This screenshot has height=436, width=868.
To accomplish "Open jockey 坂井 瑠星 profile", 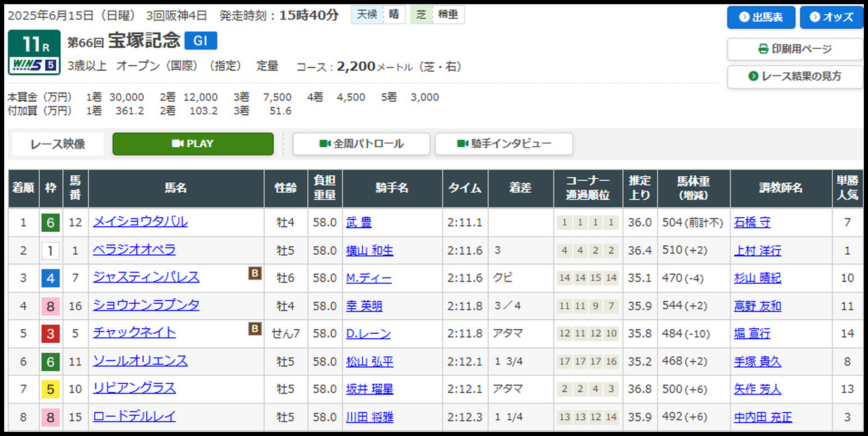I will 370,389.
